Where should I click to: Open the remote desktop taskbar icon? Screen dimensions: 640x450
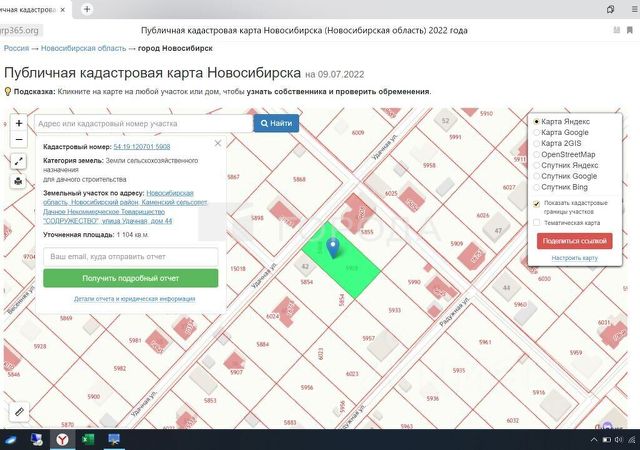[113, 439]
